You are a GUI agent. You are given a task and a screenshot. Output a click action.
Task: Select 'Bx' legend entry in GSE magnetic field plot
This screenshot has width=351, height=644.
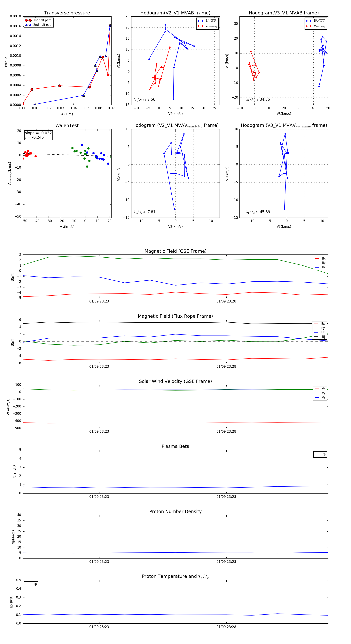coord(320,259)
